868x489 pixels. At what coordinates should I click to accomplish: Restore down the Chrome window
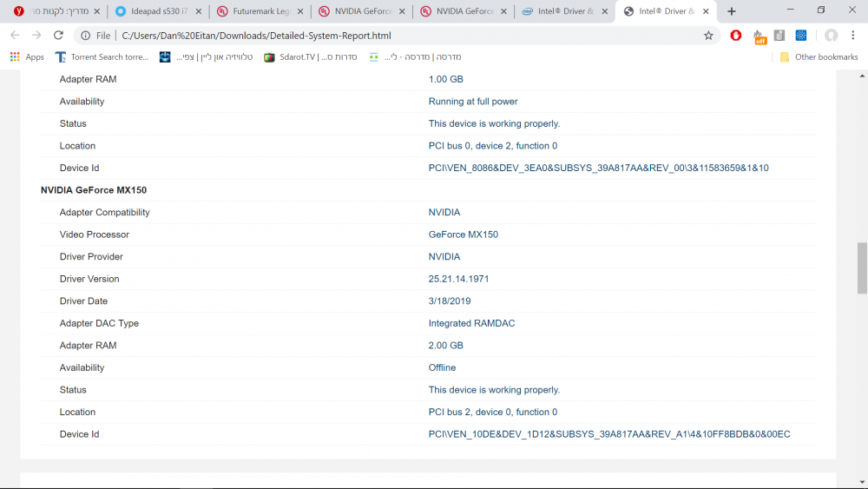point(821,10)
